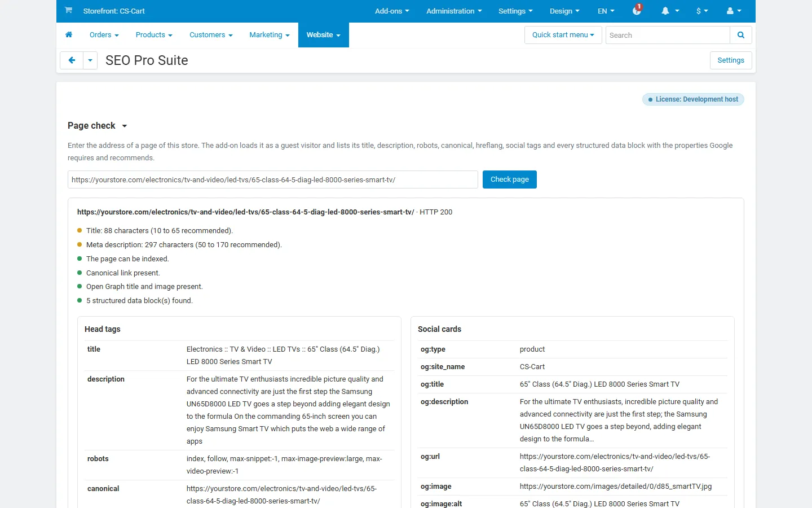Open the user account menu
This screenshot has width=812, height=508.
coord(734,11)
